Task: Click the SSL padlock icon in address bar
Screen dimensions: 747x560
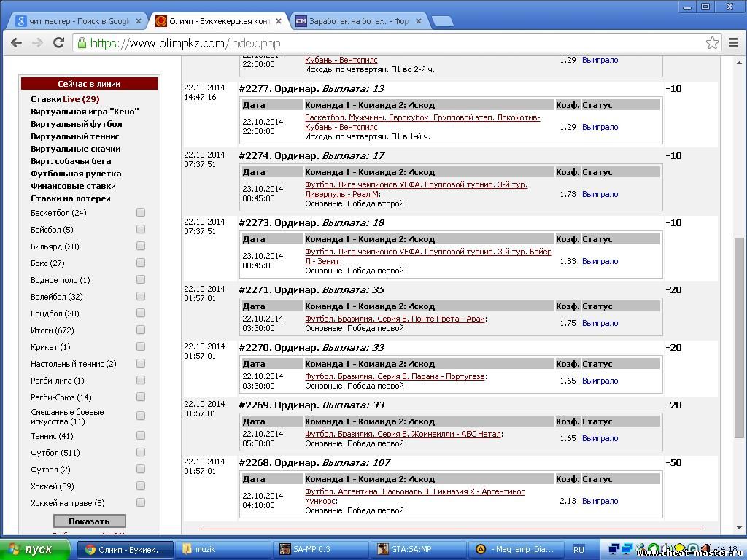Action: pos(82,43)
